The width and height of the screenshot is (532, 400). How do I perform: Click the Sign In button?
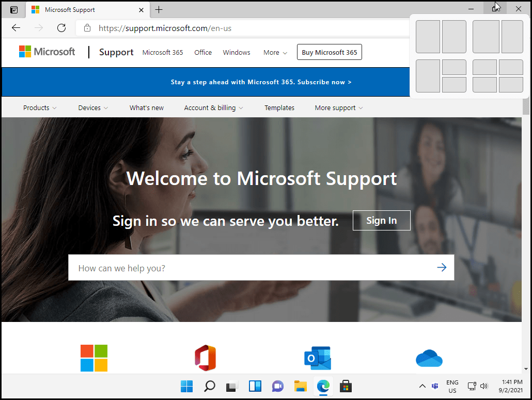(381, 220)
